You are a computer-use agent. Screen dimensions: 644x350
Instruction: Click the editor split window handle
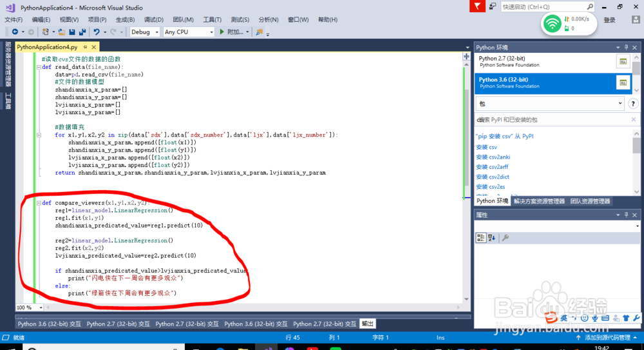coord(466,56)
